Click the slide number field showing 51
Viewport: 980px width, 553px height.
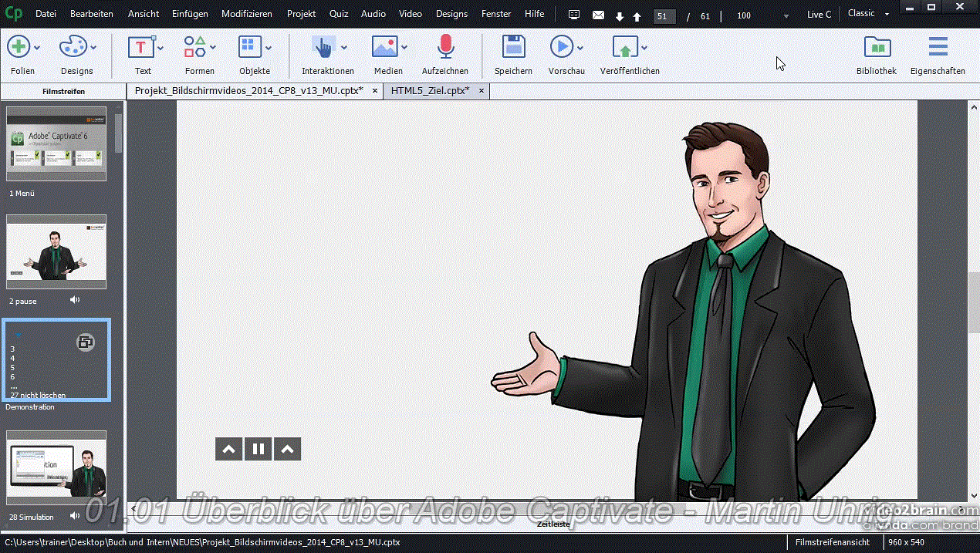[x=664, y=16]
